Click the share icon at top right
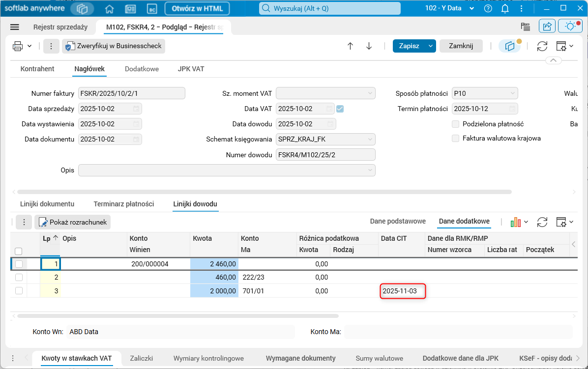Image resolution: width=588 pixels, height=369 pixels. (x=547, y=26)
